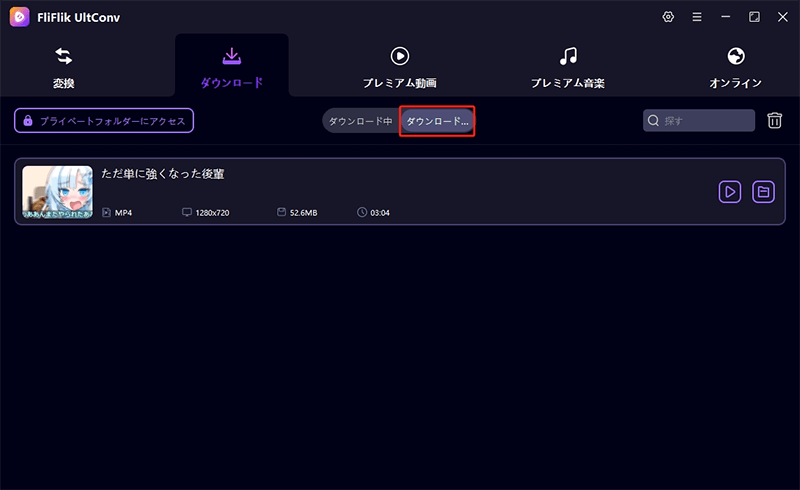Click the FliFlik UltConv logo icon
Viewport: 800px width, 490px height.
(x=18, y=17)
